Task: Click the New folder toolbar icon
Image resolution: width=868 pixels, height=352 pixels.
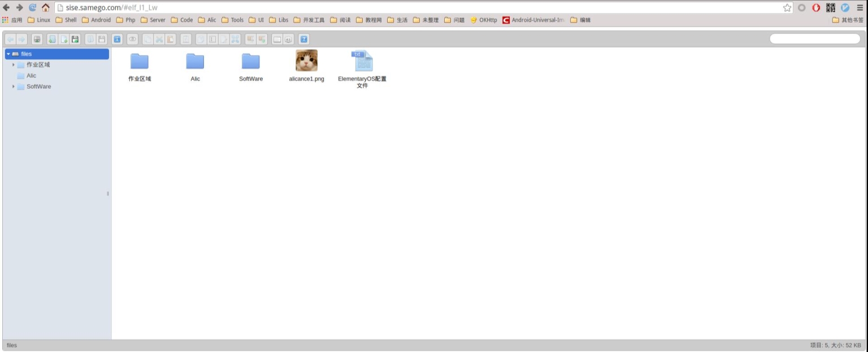Action: point(52,40)
